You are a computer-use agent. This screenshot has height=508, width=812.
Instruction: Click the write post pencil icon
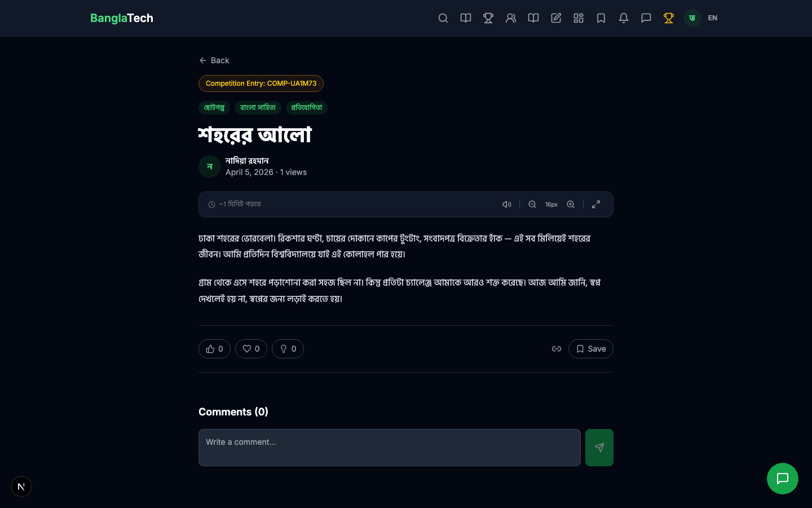[556, 18]
